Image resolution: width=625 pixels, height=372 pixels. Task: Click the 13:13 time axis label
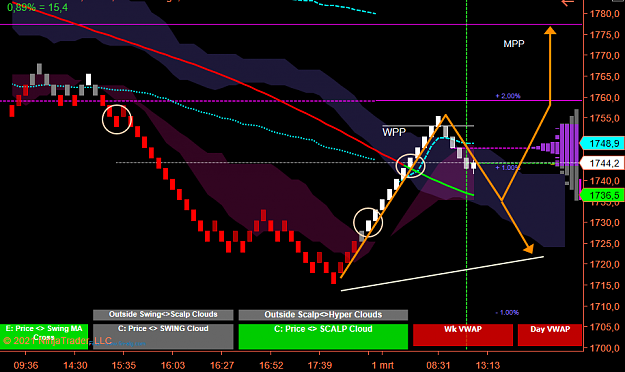pyautogui.click(x=487, y=365)
